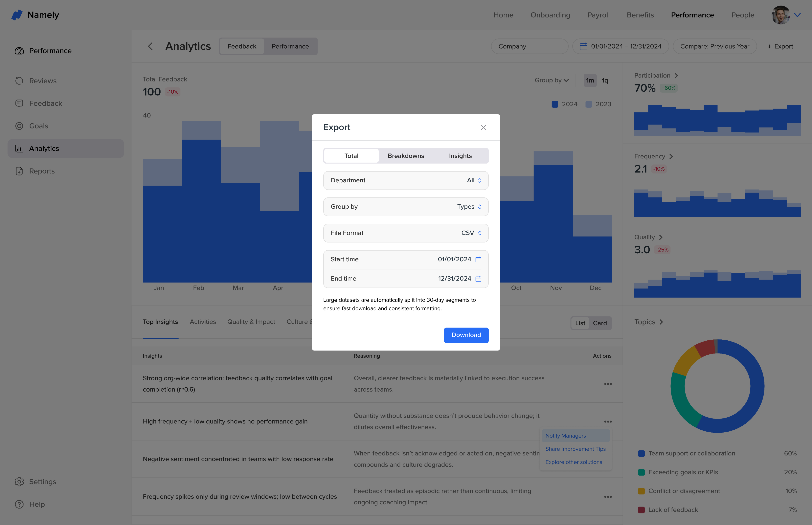Click the 2024 legend color swatch
Image resolution: width=812 pixels, height=525 pixels.
555,104
